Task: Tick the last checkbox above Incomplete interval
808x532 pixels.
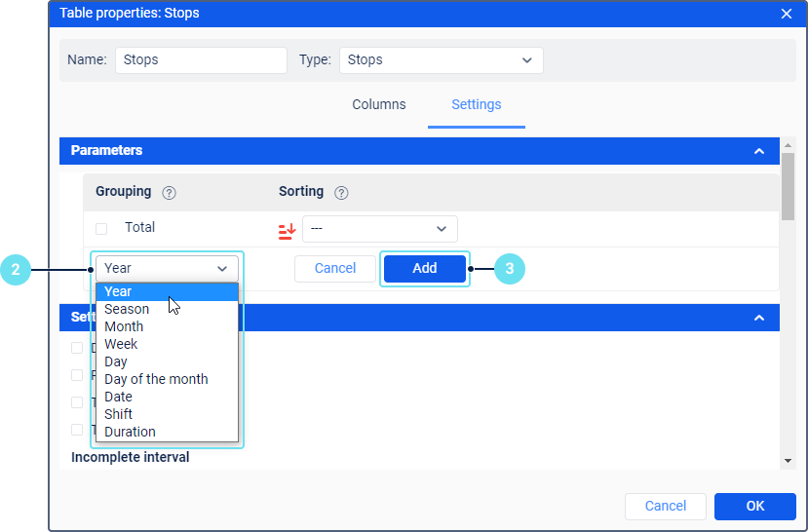Action: coord(77,430)
